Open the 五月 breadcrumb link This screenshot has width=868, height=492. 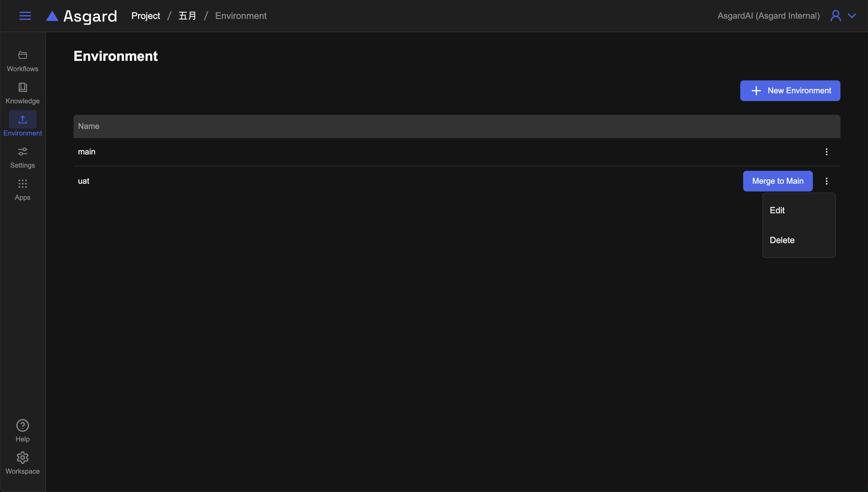(x=187, y=16)
